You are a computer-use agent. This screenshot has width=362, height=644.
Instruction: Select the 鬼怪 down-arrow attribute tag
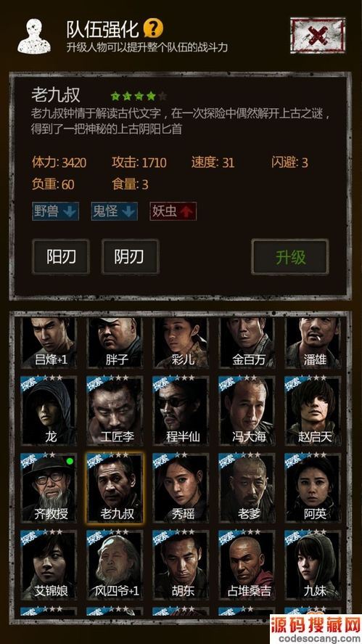114,211
